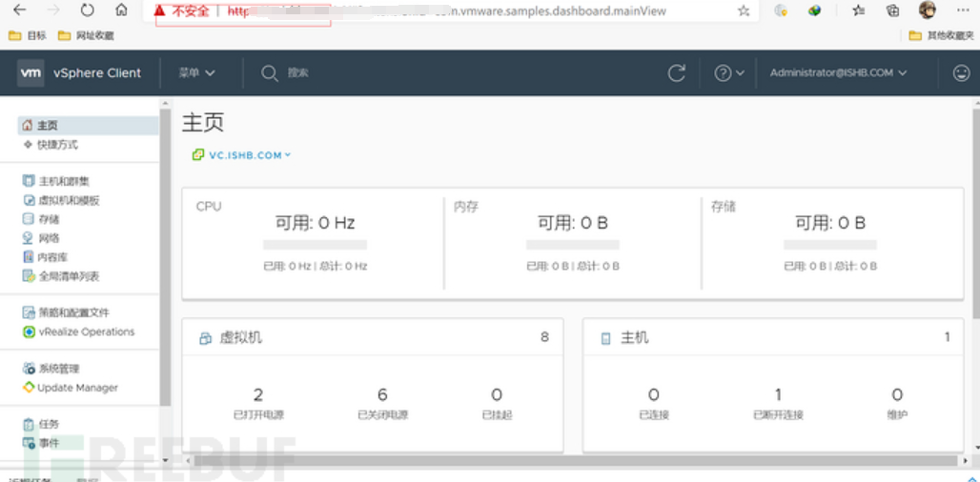The height and width of the screenshot is (482, 980).
Task: Select 主页 in the sidebar
Action: tap(88, 126)
